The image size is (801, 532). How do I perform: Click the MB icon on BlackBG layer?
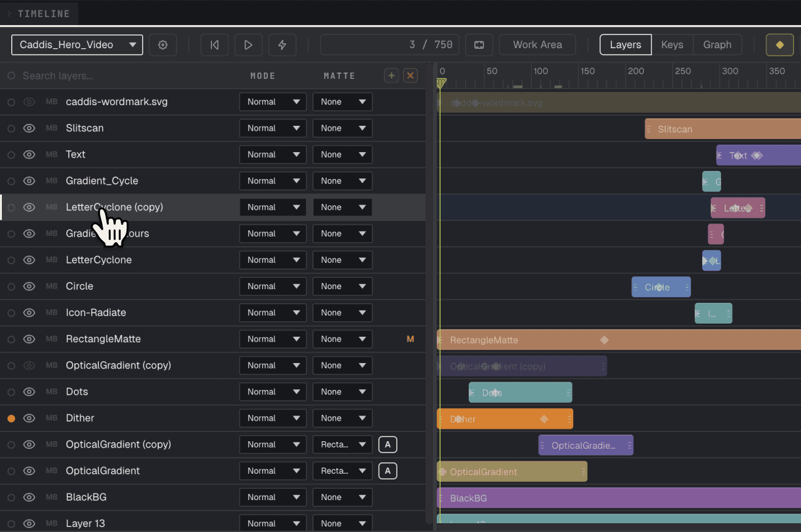coord(51,497)
